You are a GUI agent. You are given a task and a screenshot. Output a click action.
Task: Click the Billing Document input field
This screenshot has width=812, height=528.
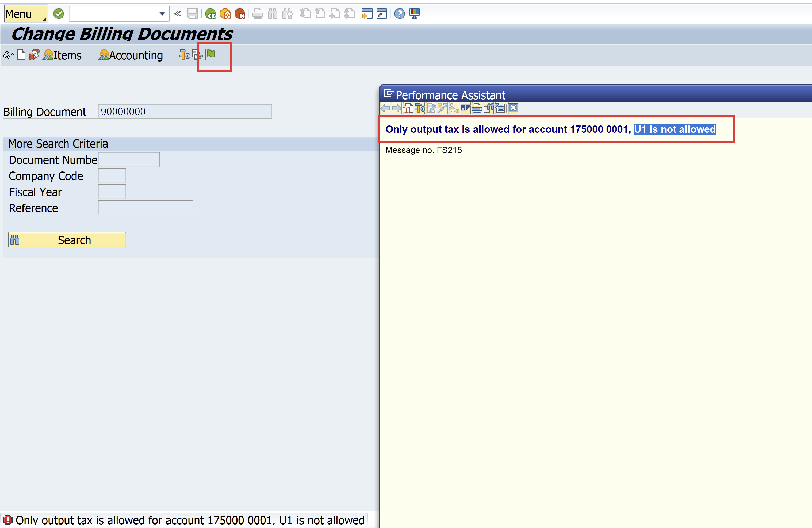pyautogui.click(x=183, y=111)
